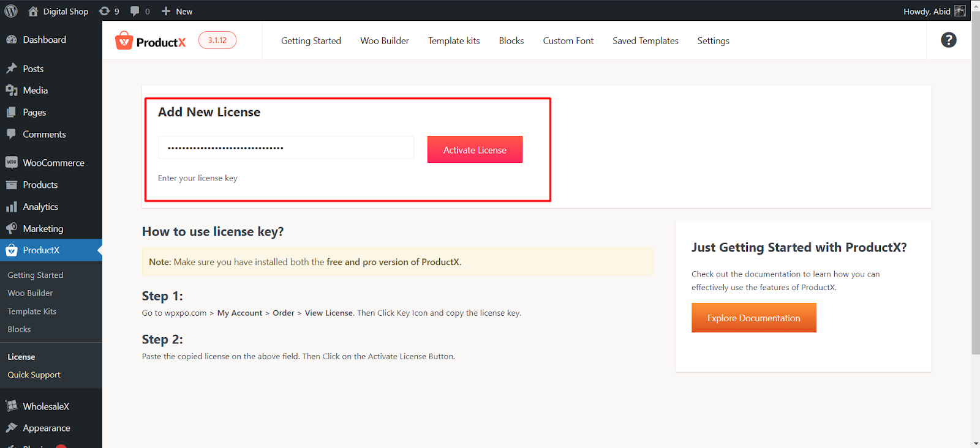This screenshot has width=980, height=448.
Task: Click "Just Getting Started with ProductX?" heading
Action: pos(799,247)
